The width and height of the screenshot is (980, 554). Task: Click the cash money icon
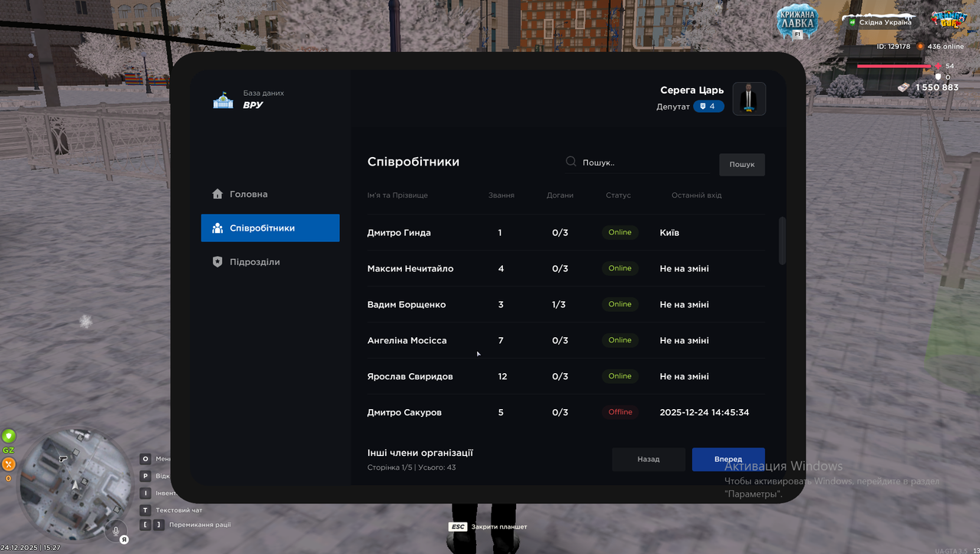coord(905,87)
